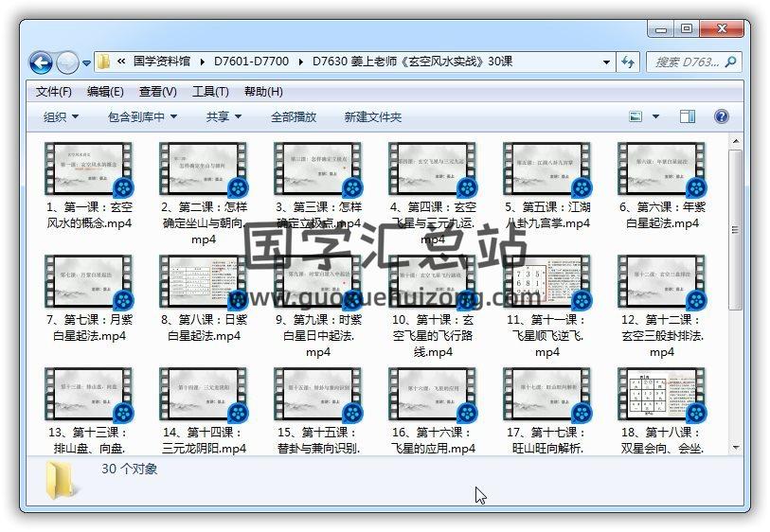Select video 16、第十六课:飞星的应用
The width and height of the screenshot is (770, 532).
(433, 411)
